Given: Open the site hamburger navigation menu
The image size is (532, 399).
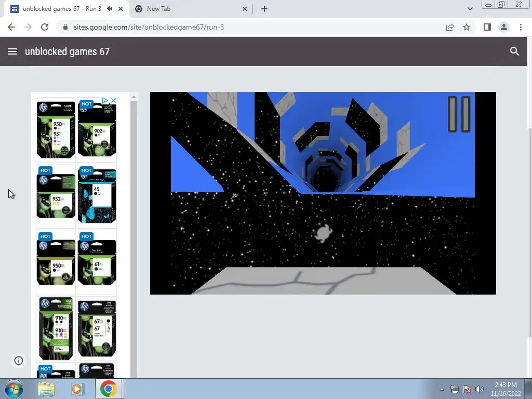Looking at the screenshot, I should pos(12,51).
